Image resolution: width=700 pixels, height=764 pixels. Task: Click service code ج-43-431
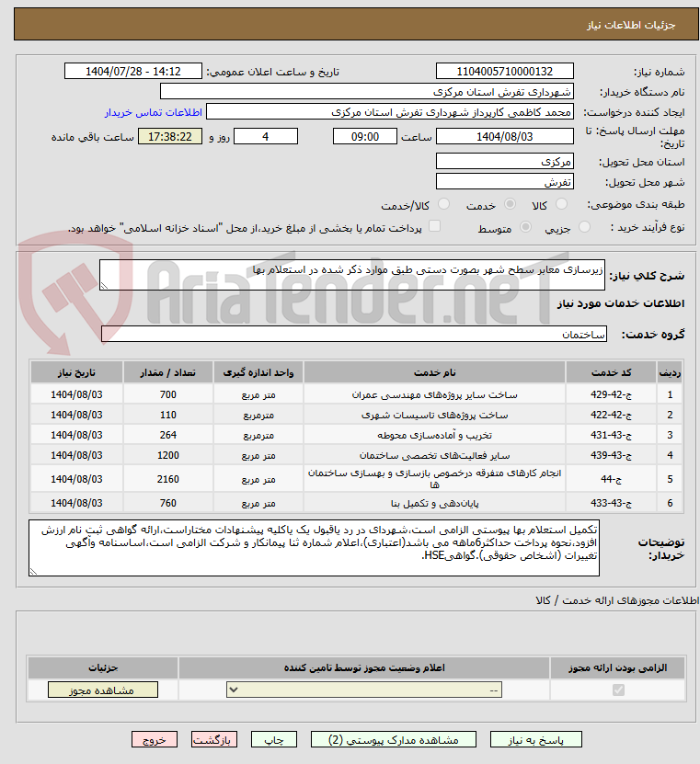click(612, 435)
